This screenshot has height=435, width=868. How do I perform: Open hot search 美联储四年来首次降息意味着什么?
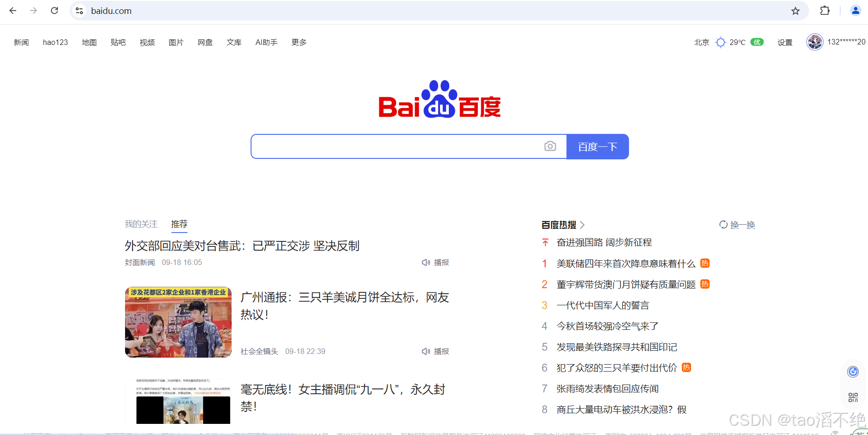pos(626,263)
